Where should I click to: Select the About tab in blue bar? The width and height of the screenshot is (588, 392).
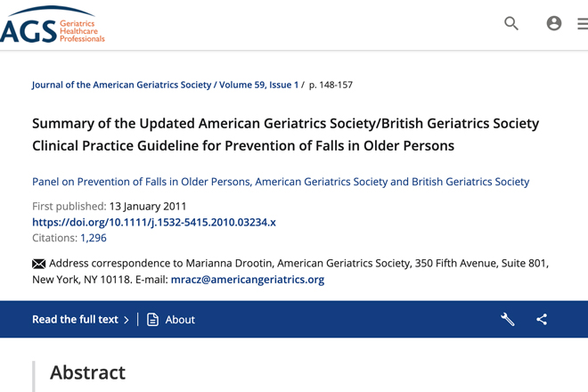click(x=180, y=320)
